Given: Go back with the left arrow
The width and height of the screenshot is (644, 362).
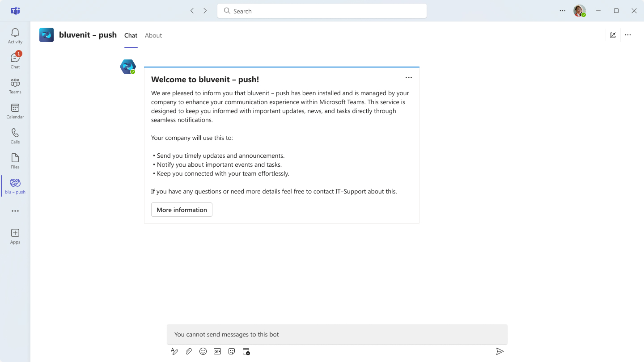Looking at the screenshot, I should [192, 11].
